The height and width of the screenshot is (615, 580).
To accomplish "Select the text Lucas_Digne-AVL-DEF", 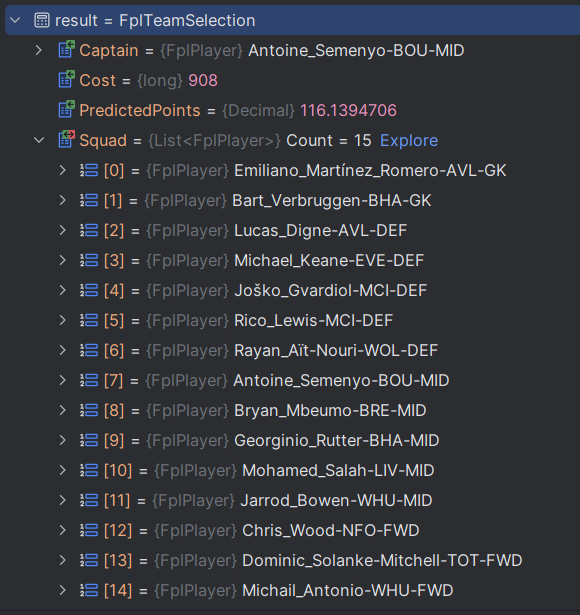I will 320,231.
